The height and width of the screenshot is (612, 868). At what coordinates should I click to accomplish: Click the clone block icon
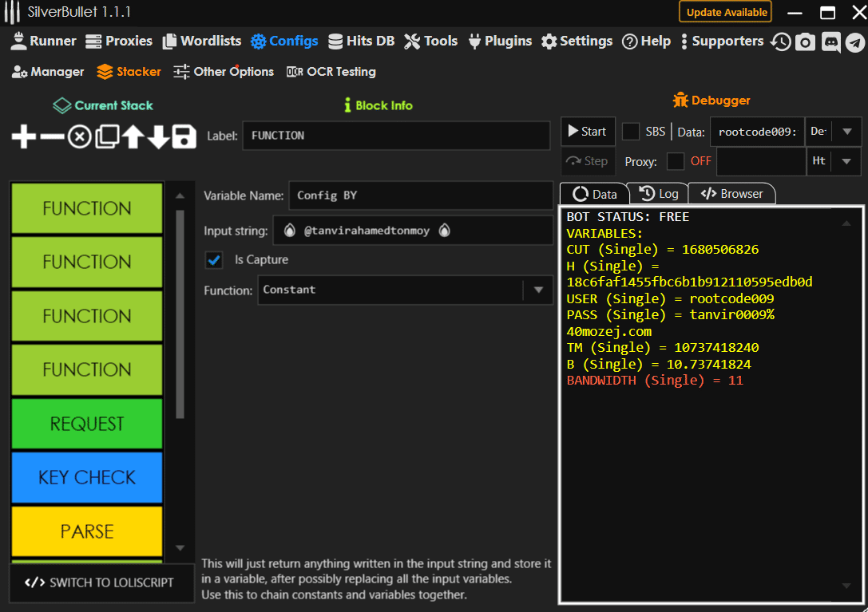click(x=106, y=137)
